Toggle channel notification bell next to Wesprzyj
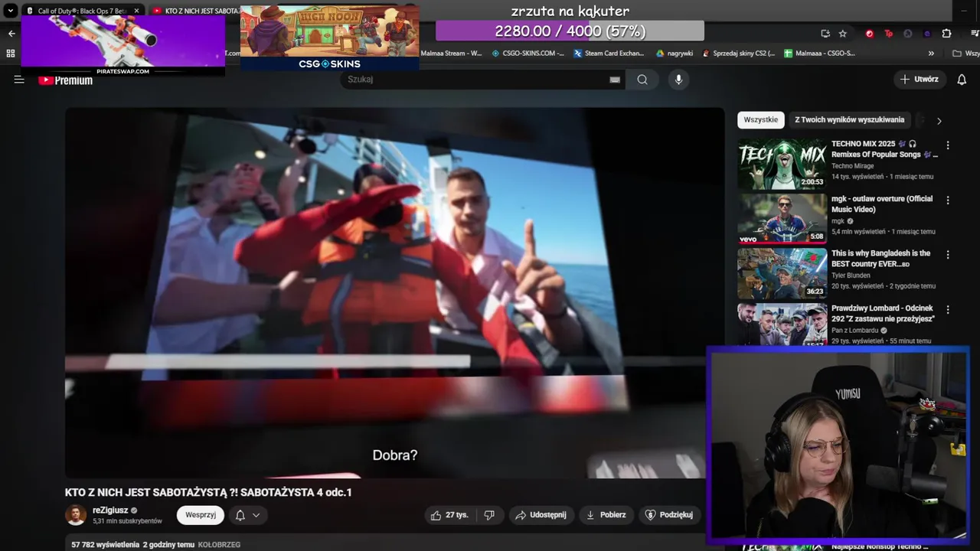The height and width of the screenshot is (551, 980). pyautogui.click(x=247, y=515)
